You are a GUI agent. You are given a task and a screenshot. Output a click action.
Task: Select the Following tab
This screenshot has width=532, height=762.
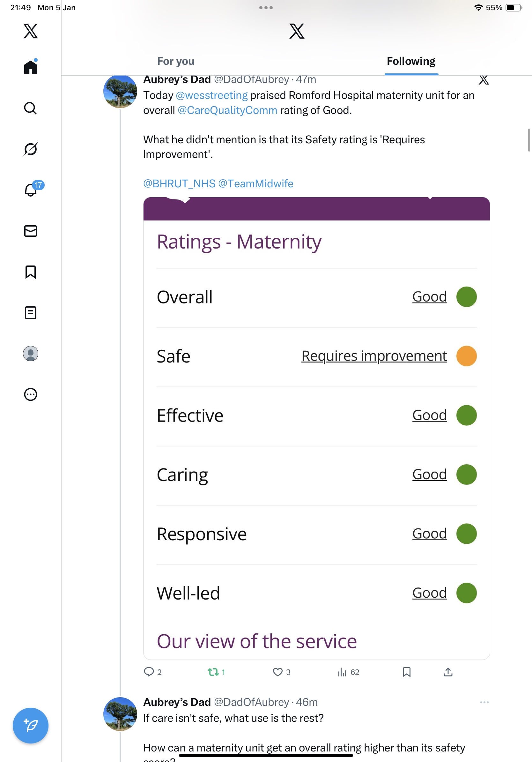[x=411, y=61]
